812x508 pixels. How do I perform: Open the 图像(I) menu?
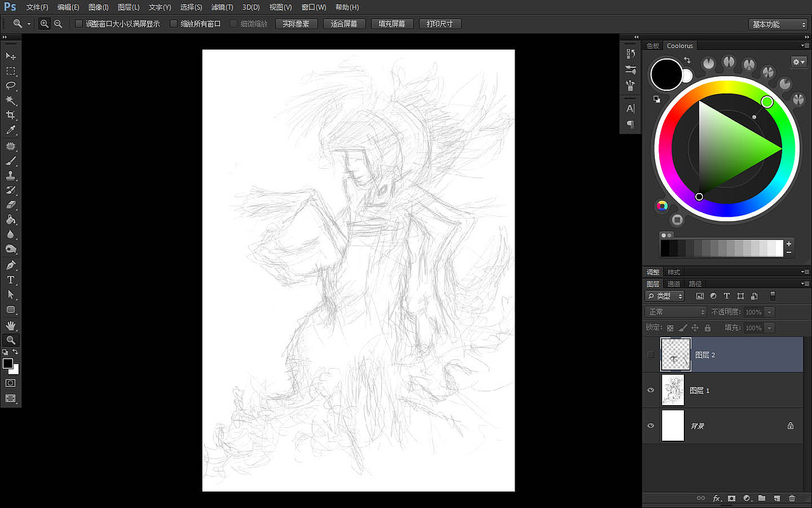click(98, 7)
